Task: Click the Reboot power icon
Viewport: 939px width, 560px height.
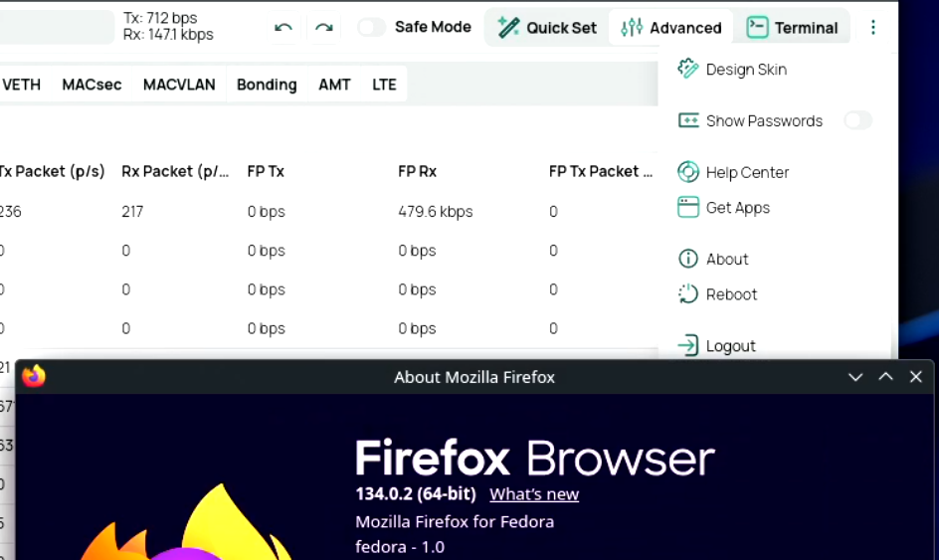Action: point(688,293)
